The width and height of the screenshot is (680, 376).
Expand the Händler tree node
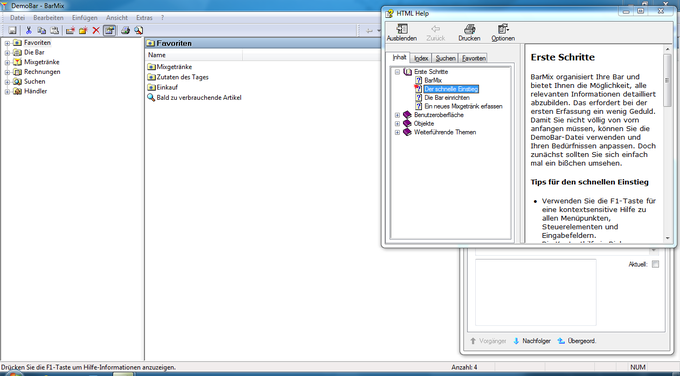tap(7, 92)
